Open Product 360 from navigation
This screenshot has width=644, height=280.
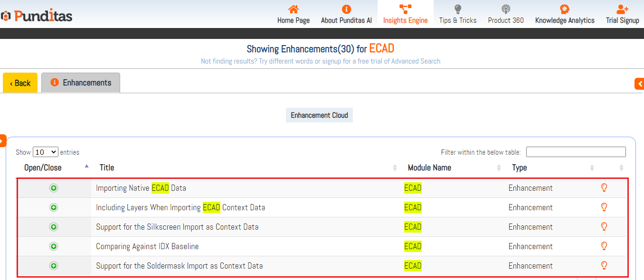click(506, 15)
